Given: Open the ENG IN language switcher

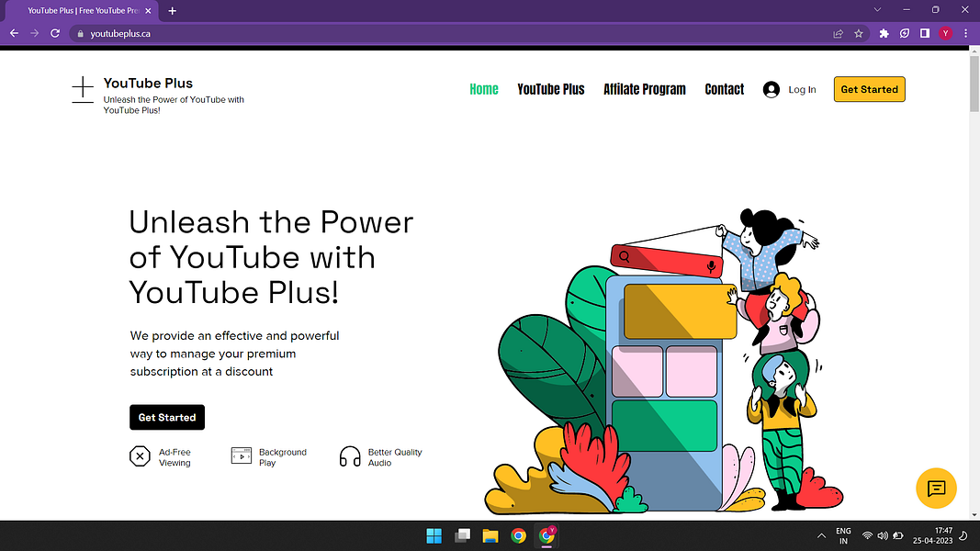Looking at the screenshot, I should (x=843, y=534).
